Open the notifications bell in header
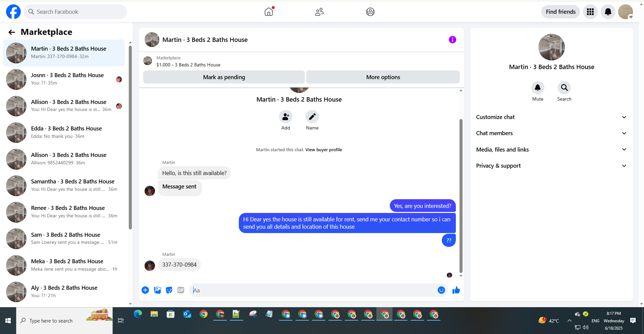 [x=608, y=12]
